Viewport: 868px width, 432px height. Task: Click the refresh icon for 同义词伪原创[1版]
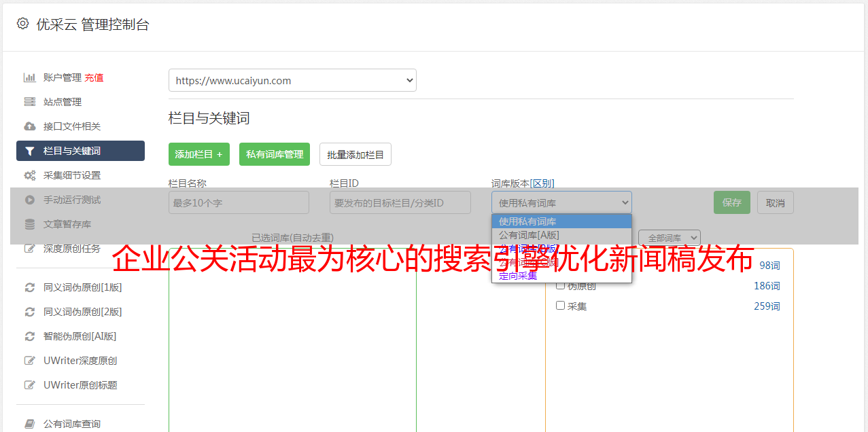pos(30,287)
